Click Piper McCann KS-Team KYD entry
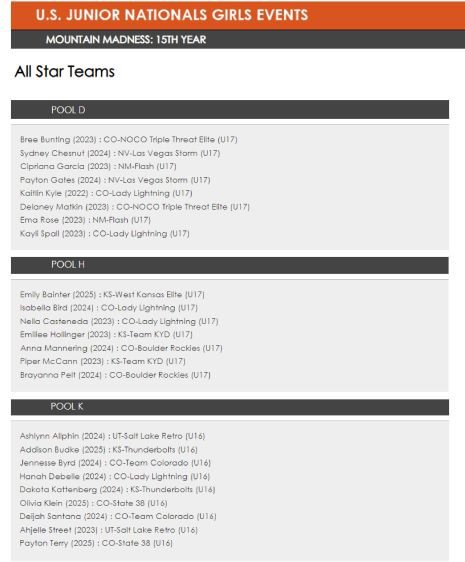The image size is (465, 562). 103,361
